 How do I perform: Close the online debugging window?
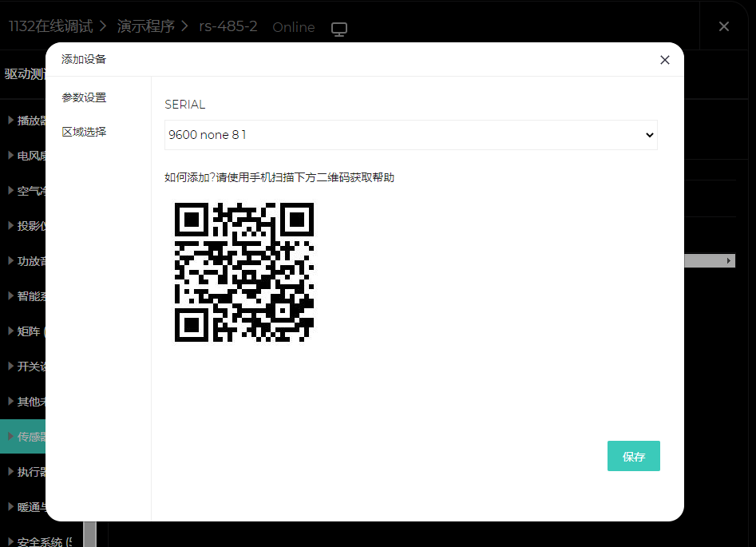(724, 26)
